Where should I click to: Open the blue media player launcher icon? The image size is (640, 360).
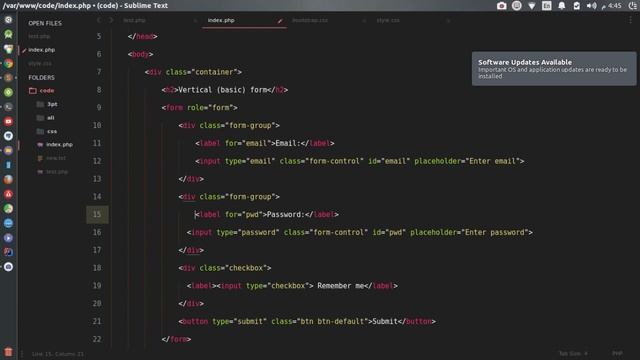coord(8,238)
